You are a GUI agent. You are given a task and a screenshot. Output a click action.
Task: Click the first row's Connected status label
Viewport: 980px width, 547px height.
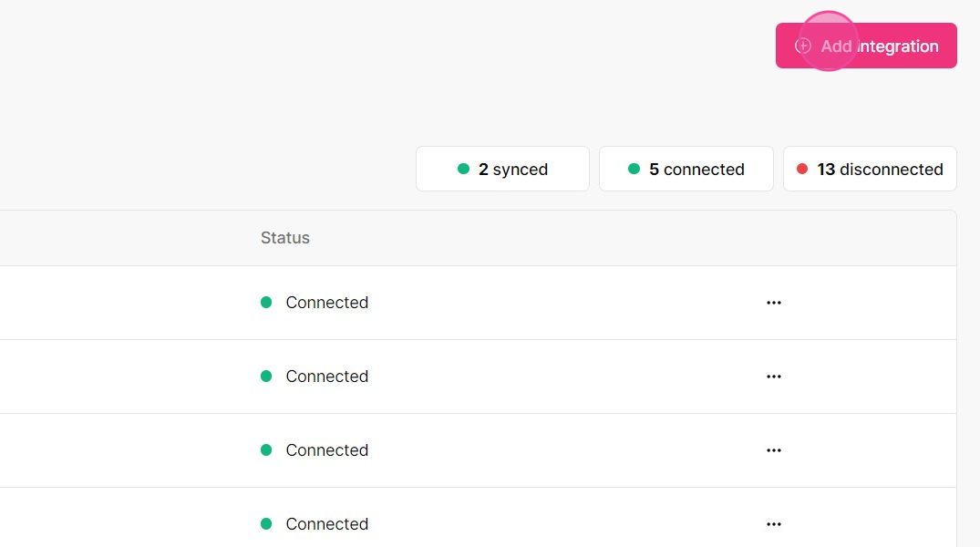[x=327, y=303]
